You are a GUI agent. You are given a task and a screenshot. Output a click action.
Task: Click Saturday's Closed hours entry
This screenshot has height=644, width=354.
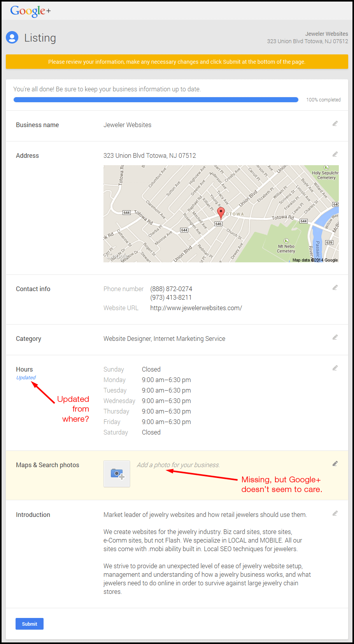coord(151,432)
